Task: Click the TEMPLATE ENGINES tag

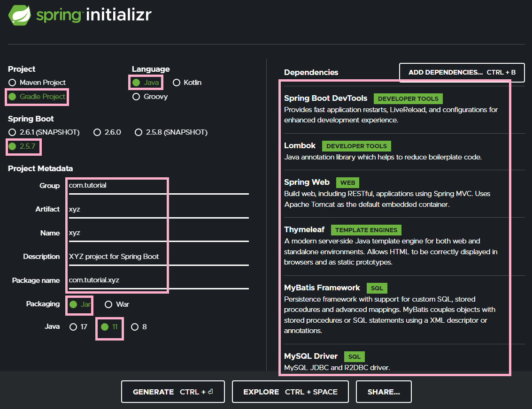Action: pos(366,230)
